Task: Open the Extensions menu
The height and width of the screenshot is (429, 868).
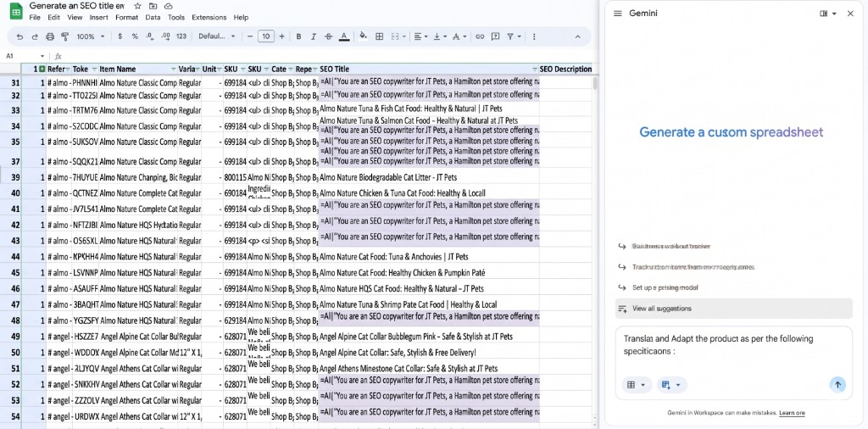Action: coord(209,18)
